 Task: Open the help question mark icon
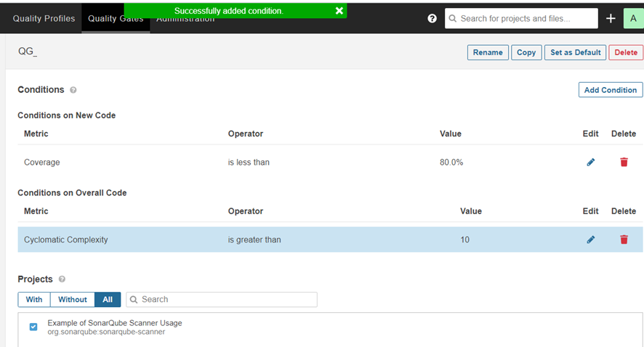pos(432,18)
